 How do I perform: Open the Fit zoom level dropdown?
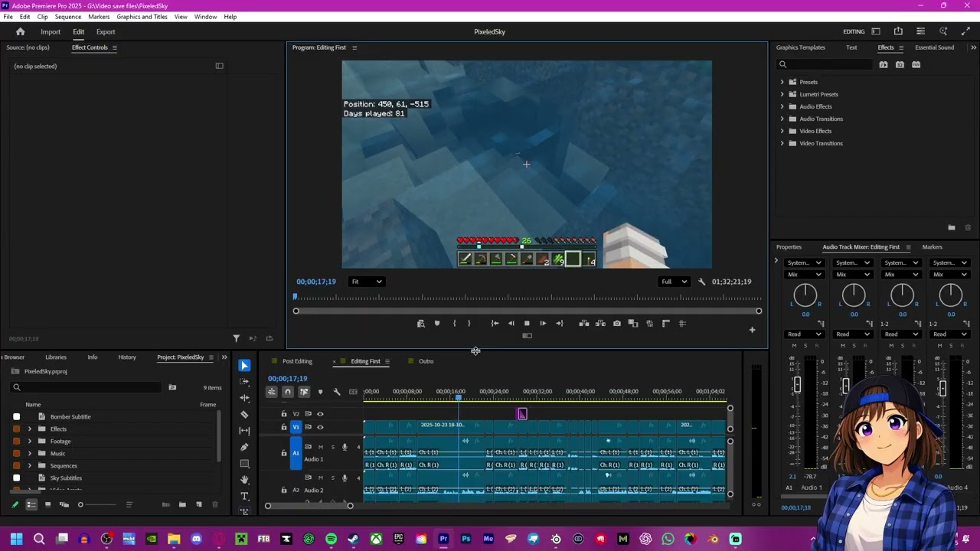(367, 282)
